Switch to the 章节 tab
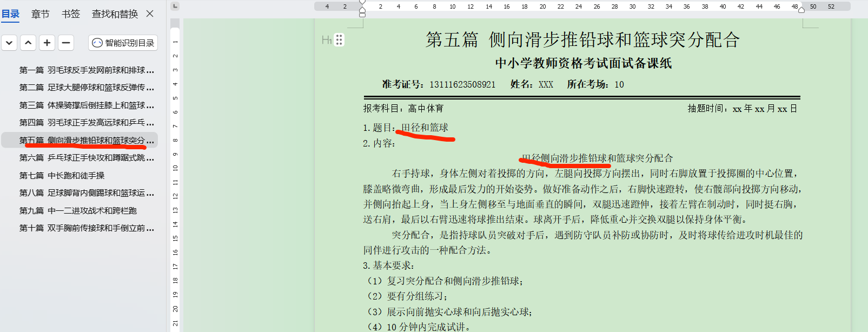This screenshot has height=332, width=868. click(x=40, y=14)
